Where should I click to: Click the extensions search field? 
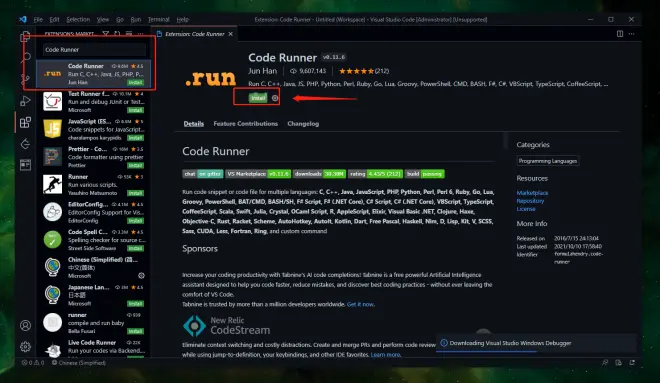(x=94, y=50)
